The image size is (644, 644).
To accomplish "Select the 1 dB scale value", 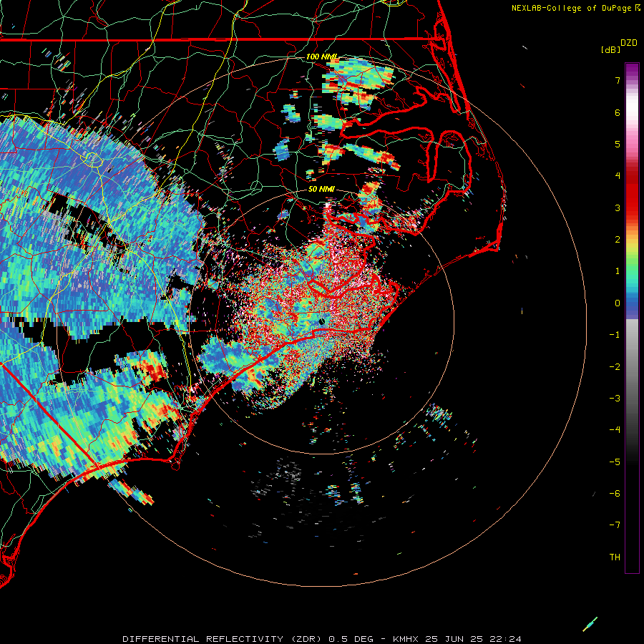I will (618, 271).
